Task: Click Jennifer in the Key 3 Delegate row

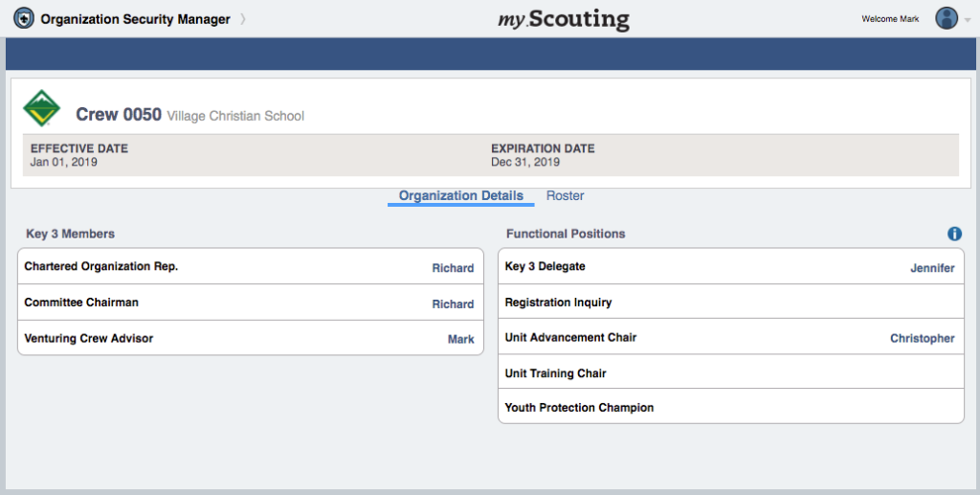Action: click(932, 268)
